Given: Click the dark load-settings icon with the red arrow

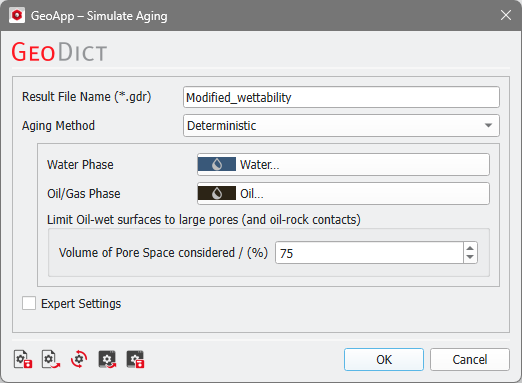Looking at the screenshot, I should [107, 359].
